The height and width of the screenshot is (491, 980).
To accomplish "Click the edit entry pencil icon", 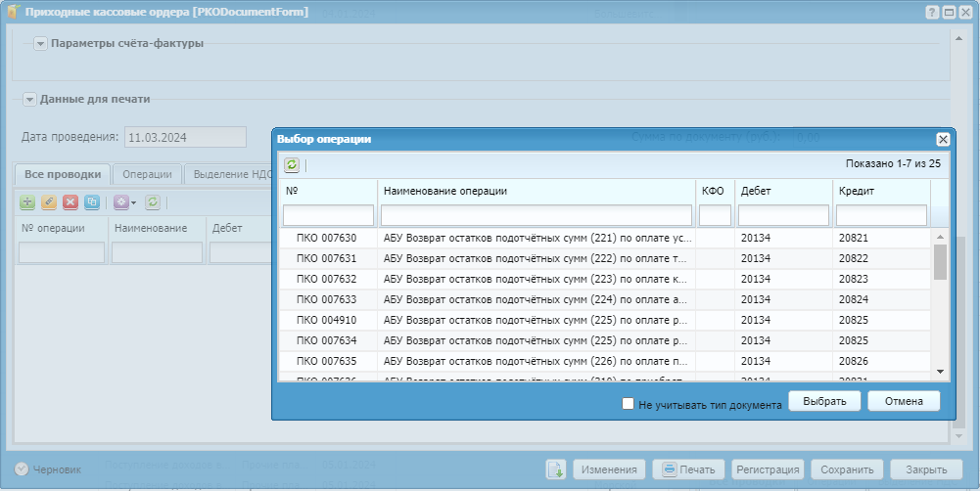I will (49, 202).
